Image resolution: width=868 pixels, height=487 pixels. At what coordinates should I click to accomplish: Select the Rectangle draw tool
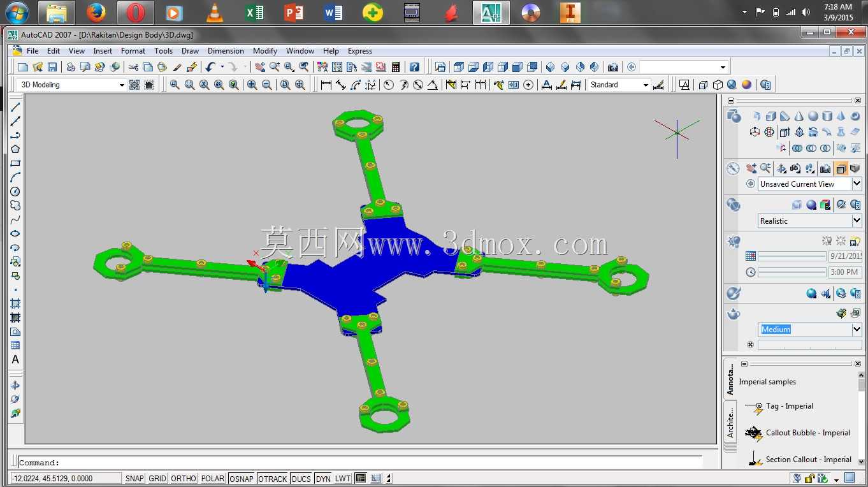click(x=15, y=163)
